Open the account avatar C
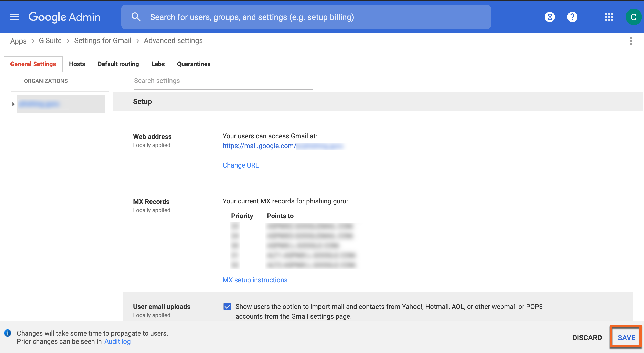This screenshot has height=353, width=644. click(x=633, y=17)
